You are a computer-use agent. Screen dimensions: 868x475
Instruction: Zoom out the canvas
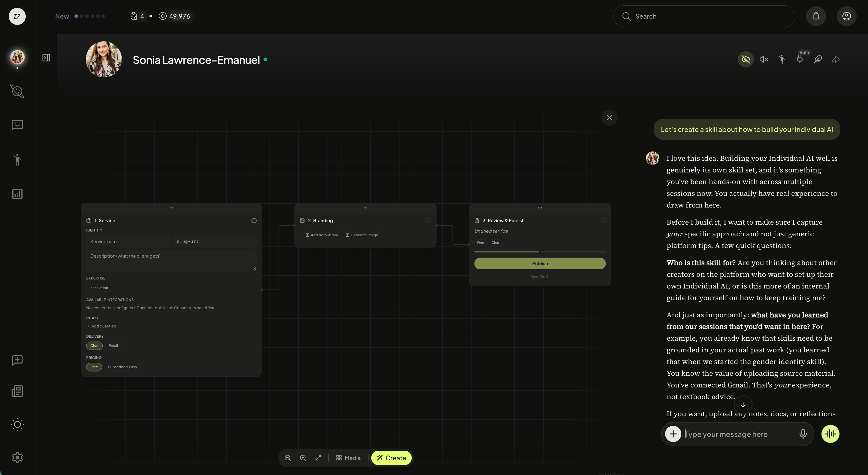(x=288, y=458)
